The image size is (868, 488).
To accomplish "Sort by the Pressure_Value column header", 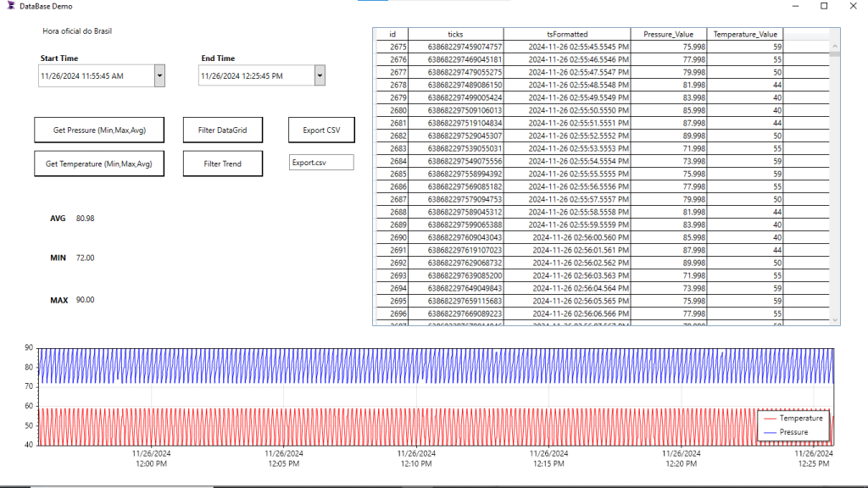I will [x=669, y=34].
